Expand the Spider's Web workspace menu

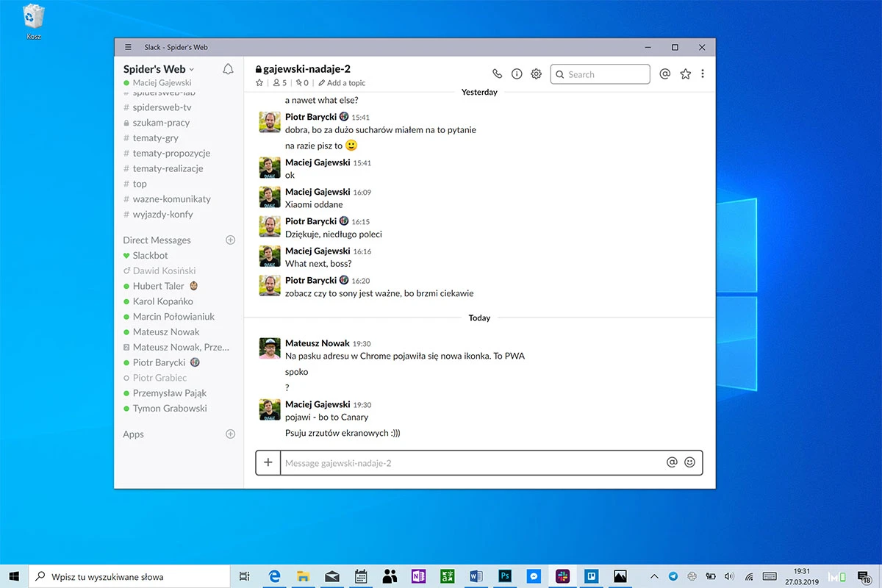(159, 69)
